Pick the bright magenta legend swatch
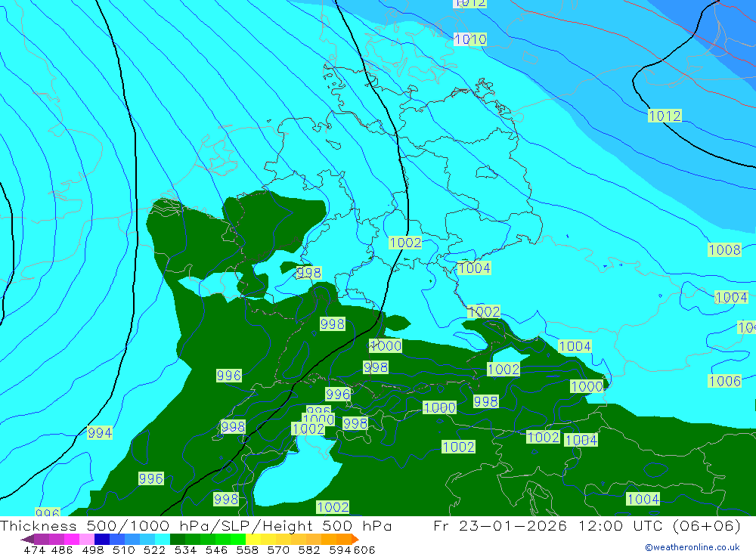Image resolution: width=756 pixels, height=554 pixels. point(71,539)
